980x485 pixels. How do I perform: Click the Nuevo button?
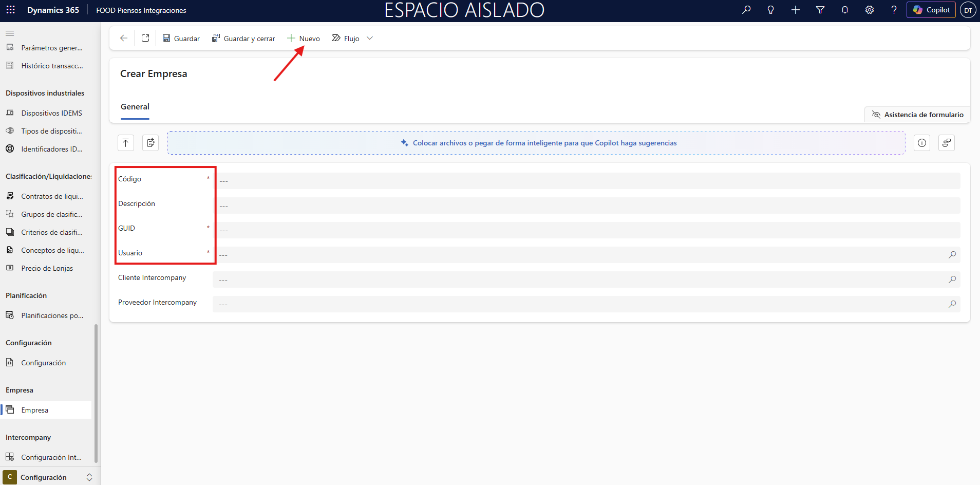point(304,39)
